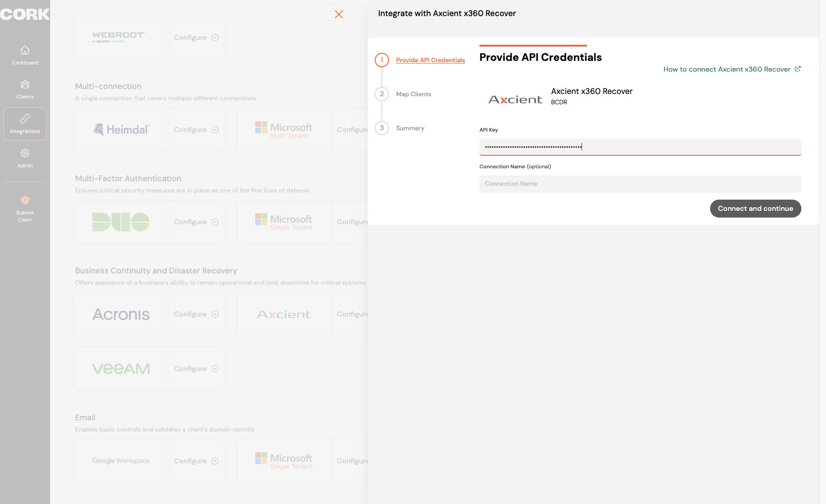Click Configure text for Webroot
826x504 pixels.
coord(190,38)
